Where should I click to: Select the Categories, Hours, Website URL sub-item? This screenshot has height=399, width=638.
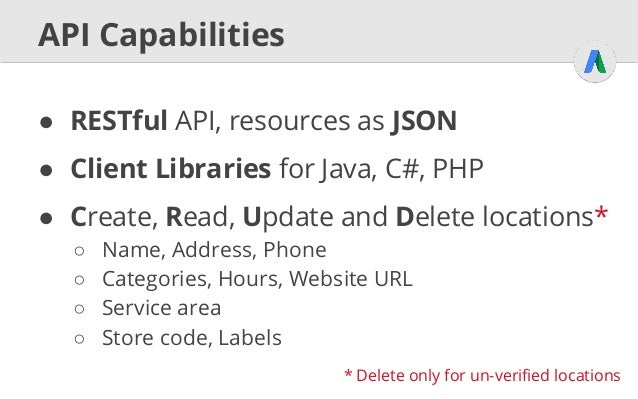click(x=257, y=279)
